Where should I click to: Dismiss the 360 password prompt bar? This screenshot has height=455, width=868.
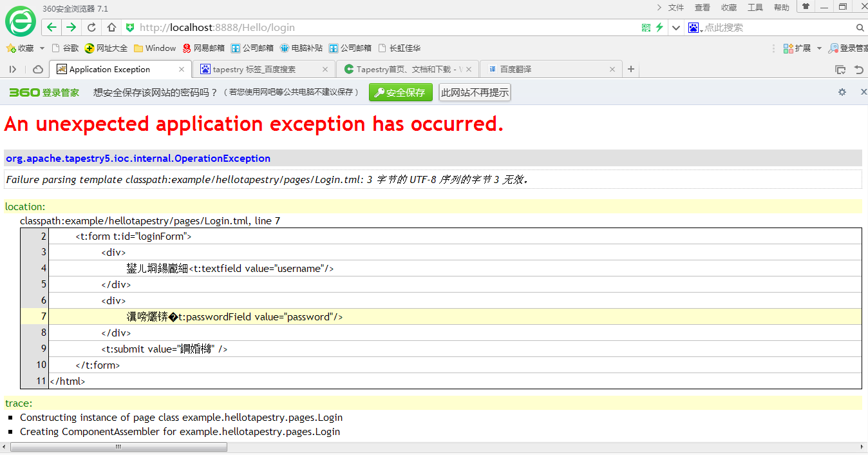(x=863, y=92)
